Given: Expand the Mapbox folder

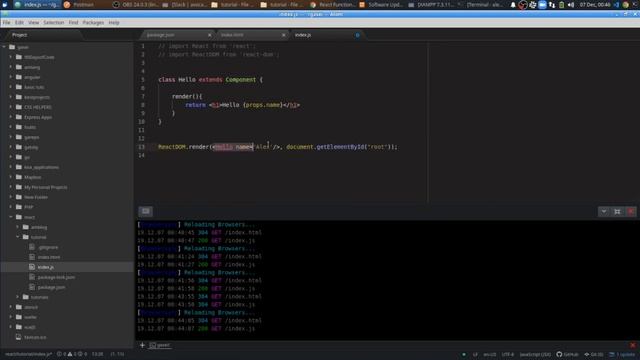Looking at the screenshot, I should [x=11, y=177].
